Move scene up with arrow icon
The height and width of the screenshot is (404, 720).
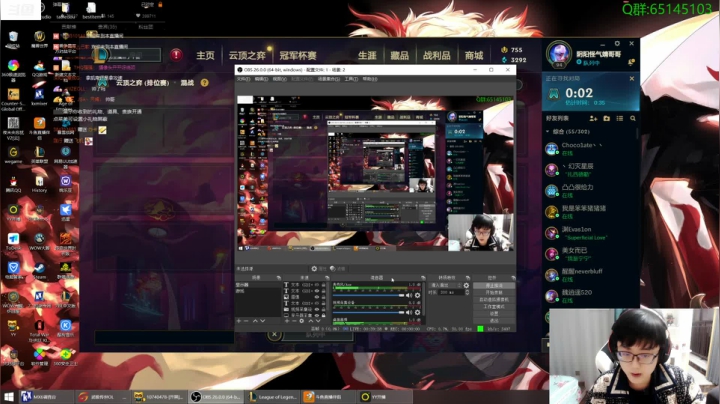point(255,320)
